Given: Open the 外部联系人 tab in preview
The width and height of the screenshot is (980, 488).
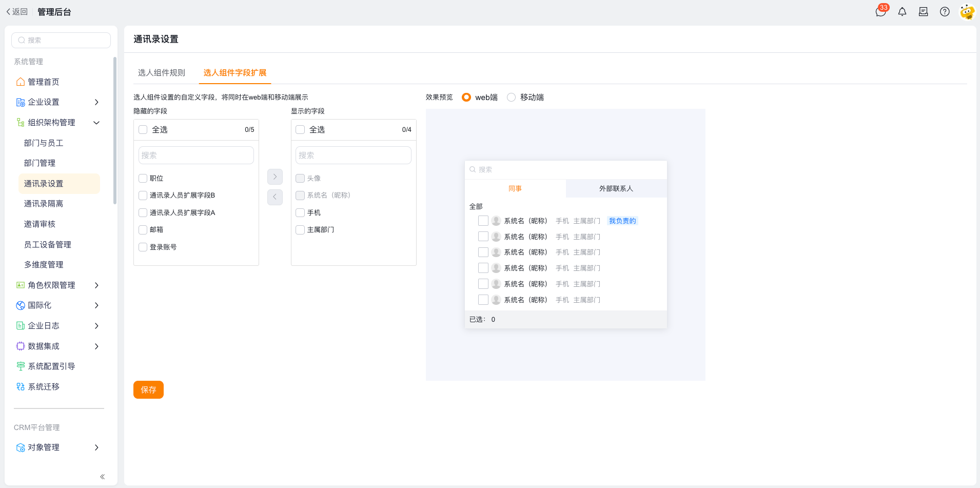Looking at the screenshot, I should pyautogui.click(x=616, y=188).
